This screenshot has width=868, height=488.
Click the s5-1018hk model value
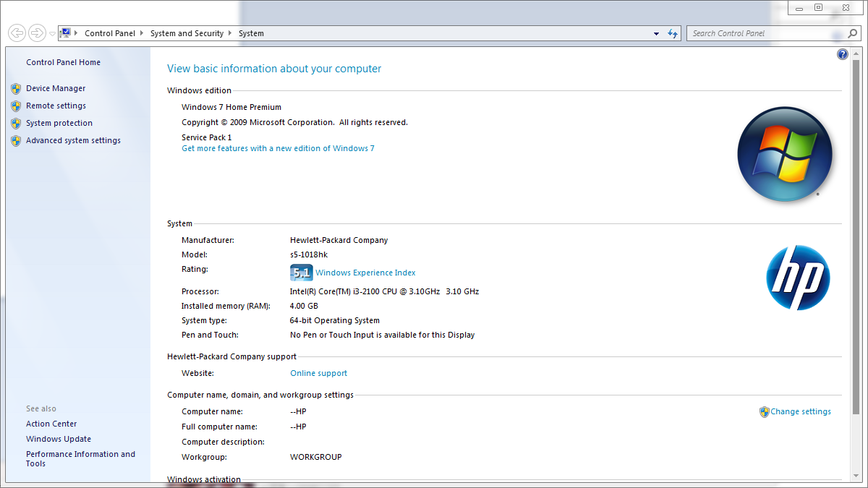point(309,254)
